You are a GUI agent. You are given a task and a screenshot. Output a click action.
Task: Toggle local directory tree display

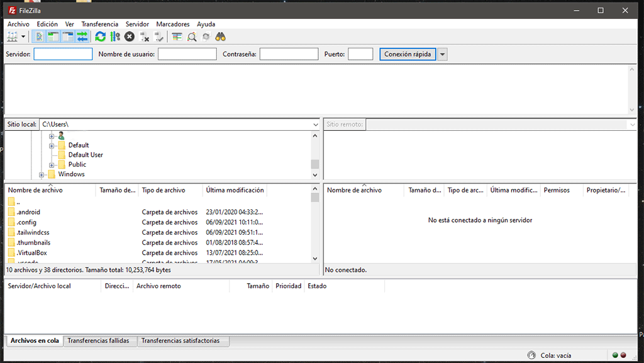(53, 37)
